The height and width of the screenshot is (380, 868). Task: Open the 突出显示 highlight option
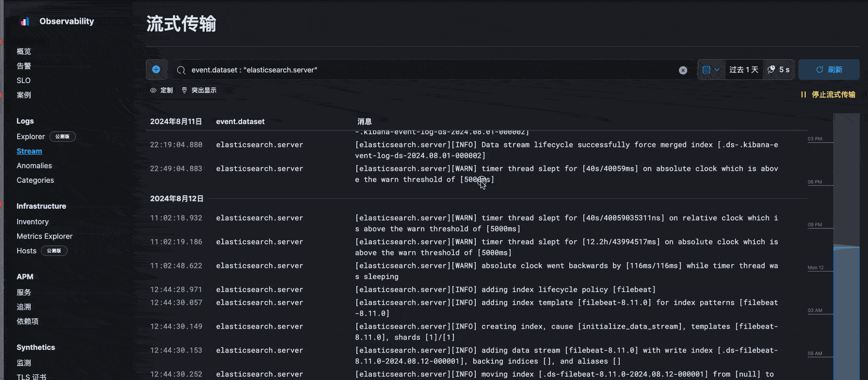click(x=199, y=90)
